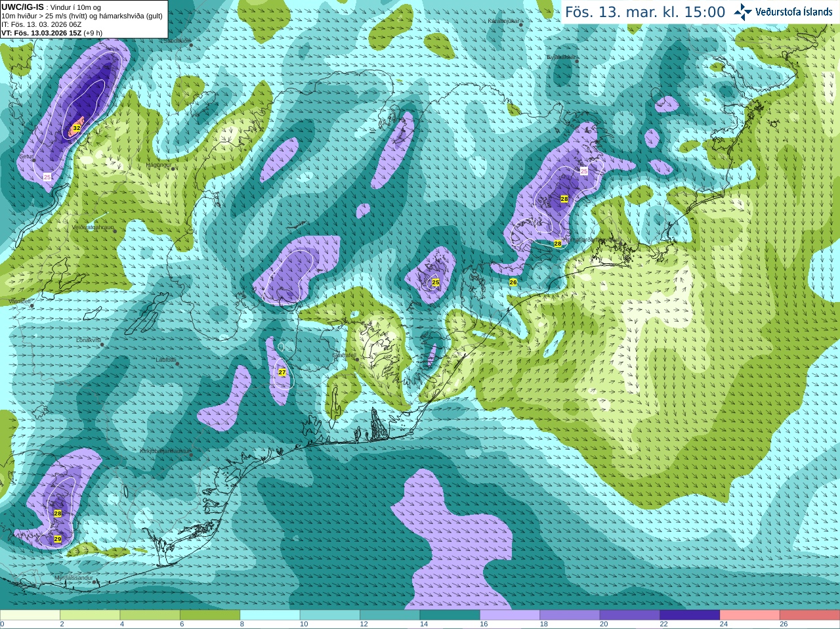Click the 28 gust marker below pink 25 label

[x=564, y=199]
